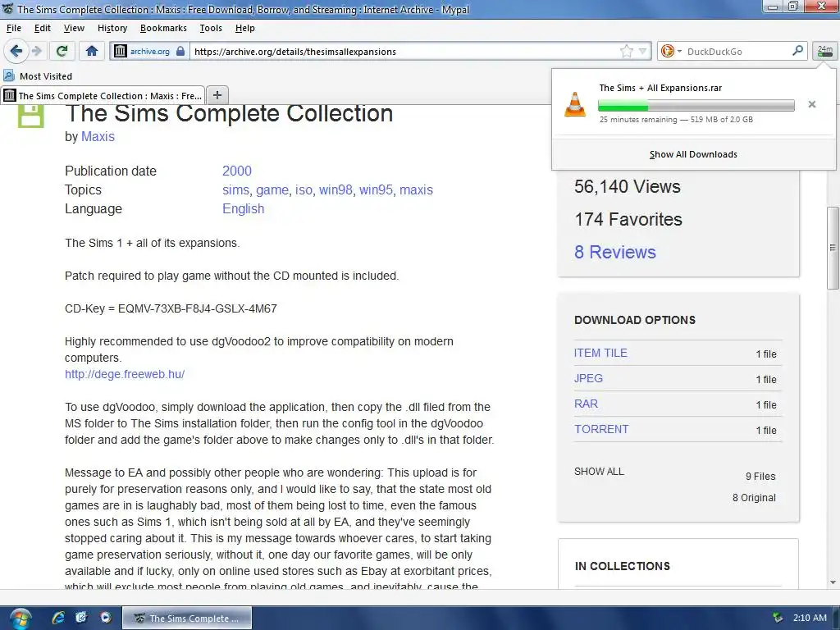
Task: Go to the Home page icon
Action: (x=92, y=51)
